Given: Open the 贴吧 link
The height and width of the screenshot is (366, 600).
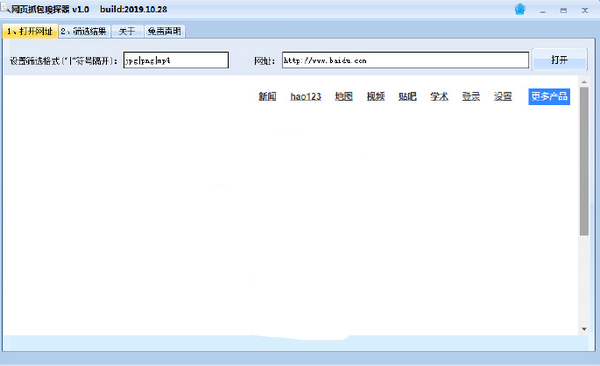Looking at the screenshot, I should point(407,96).
